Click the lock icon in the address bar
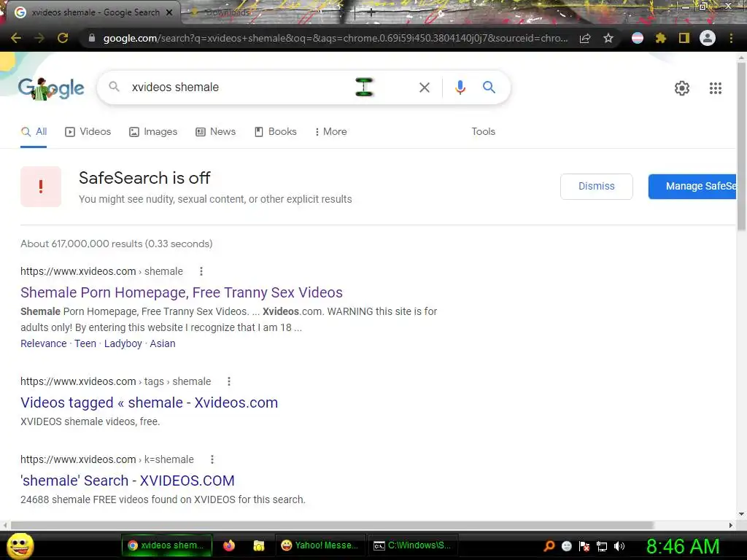Screen dimensions: 747x560 [92, 38]
